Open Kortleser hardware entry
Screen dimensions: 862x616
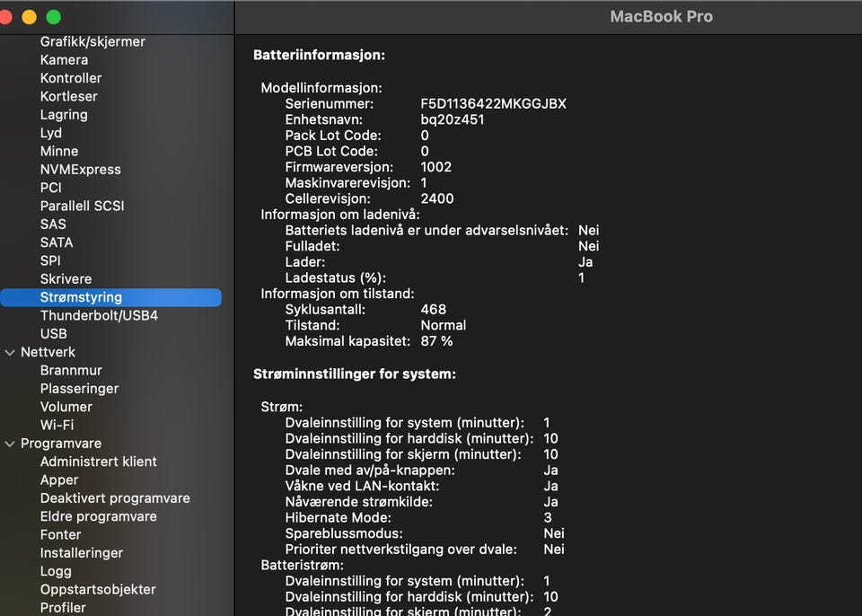tap(69, 96)
